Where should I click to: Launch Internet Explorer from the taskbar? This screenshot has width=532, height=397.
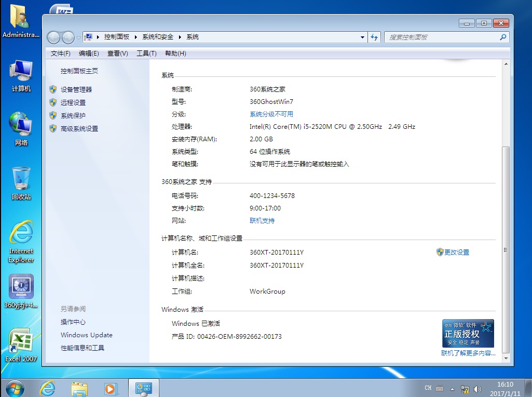[48, 388]
